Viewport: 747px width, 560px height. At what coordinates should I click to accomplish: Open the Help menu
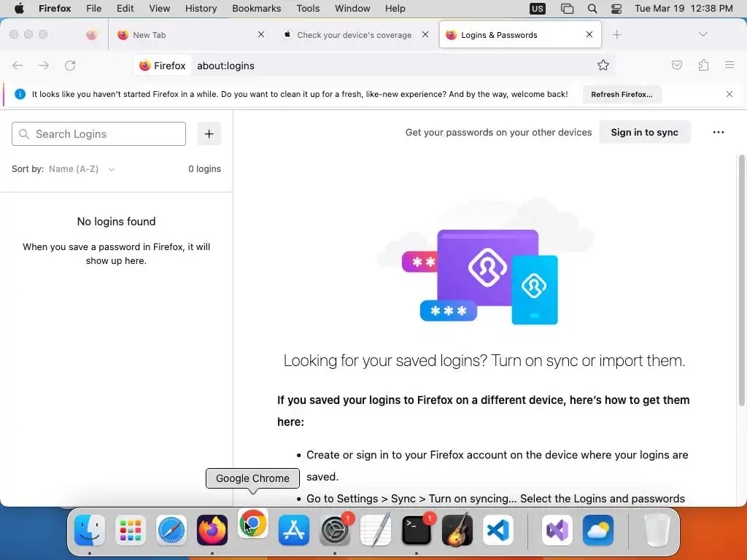click(x=395, y=9)
